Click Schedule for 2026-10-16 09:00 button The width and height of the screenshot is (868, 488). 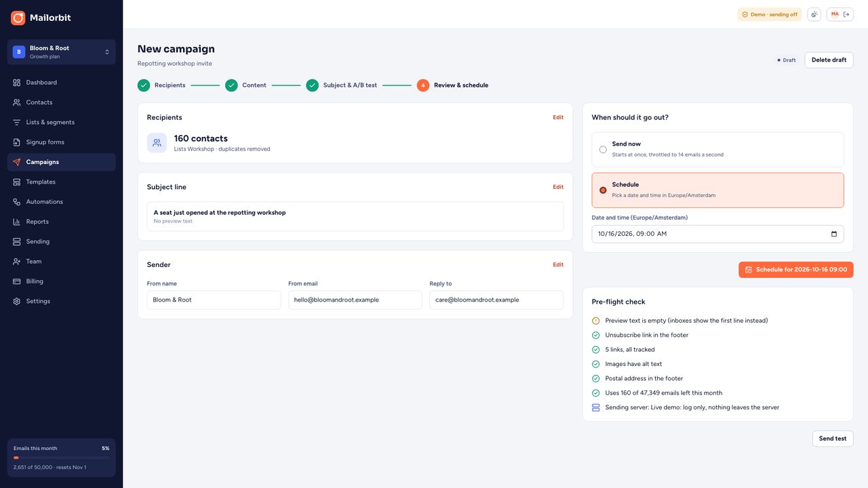796,270
